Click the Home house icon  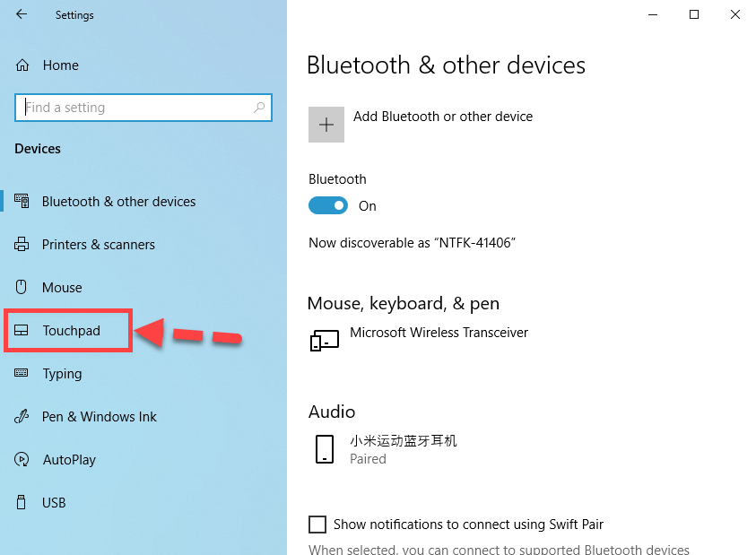click(23, 65)
